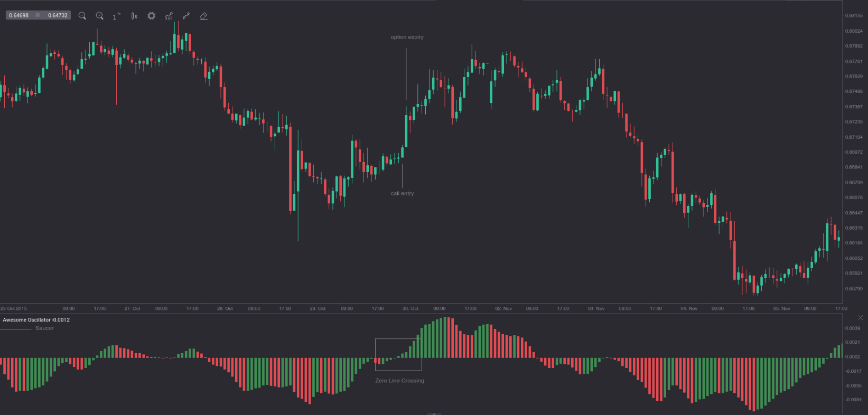Activate the eraser tool
The image size is (868, 415).
[203, 16]
